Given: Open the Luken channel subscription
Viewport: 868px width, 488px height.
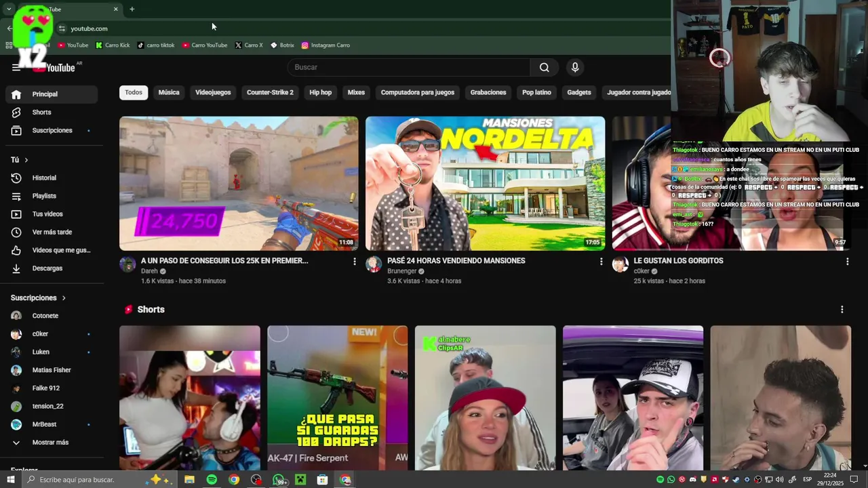Looking at the screenshot, I should click(52, 352).
